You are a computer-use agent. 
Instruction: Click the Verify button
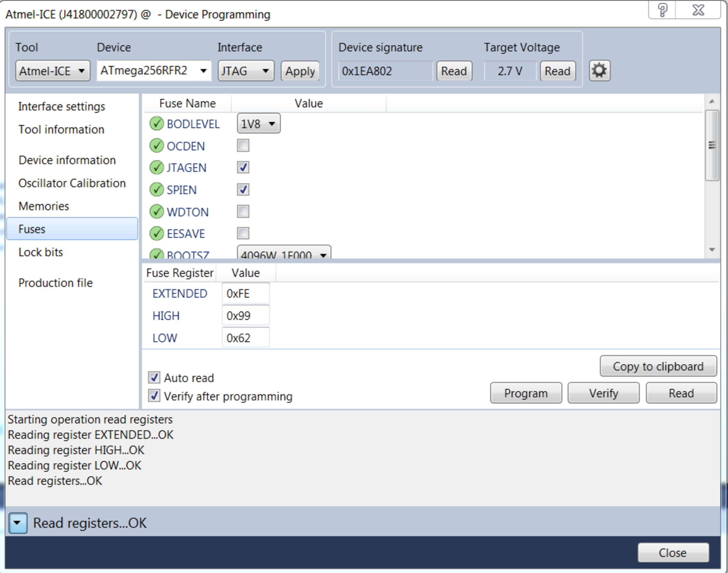[x=604, y=393]
